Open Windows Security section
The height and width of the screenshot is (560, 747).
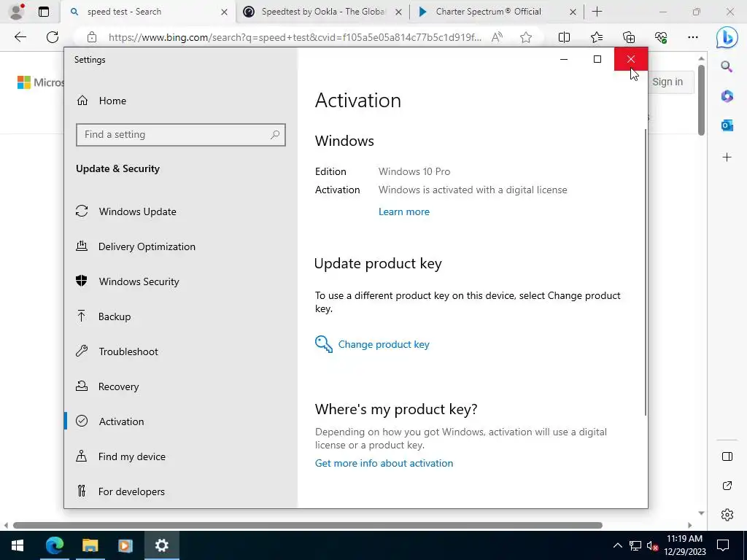pos(139,281)
